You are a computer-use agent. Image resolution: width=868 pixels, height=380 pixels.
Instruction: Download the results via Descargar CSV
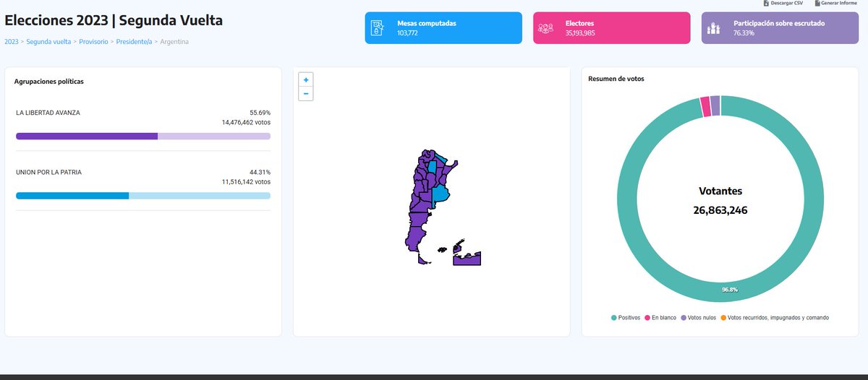[x=782, y=3]
